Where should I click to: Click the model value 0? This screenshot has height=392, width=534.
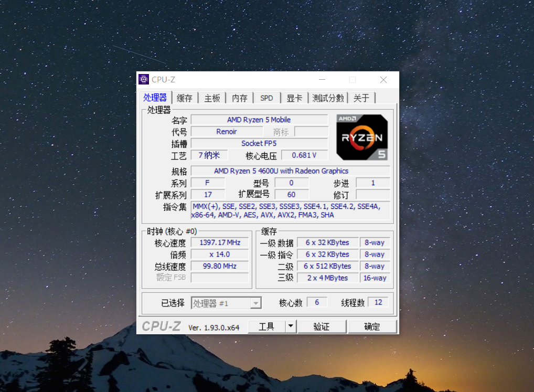[291, 183]
